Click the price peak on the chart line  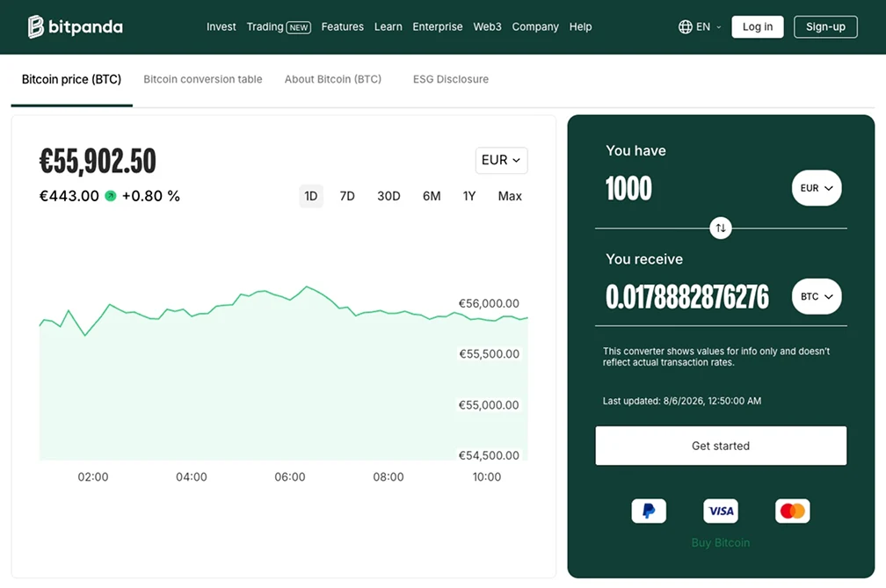click(306, 287)
